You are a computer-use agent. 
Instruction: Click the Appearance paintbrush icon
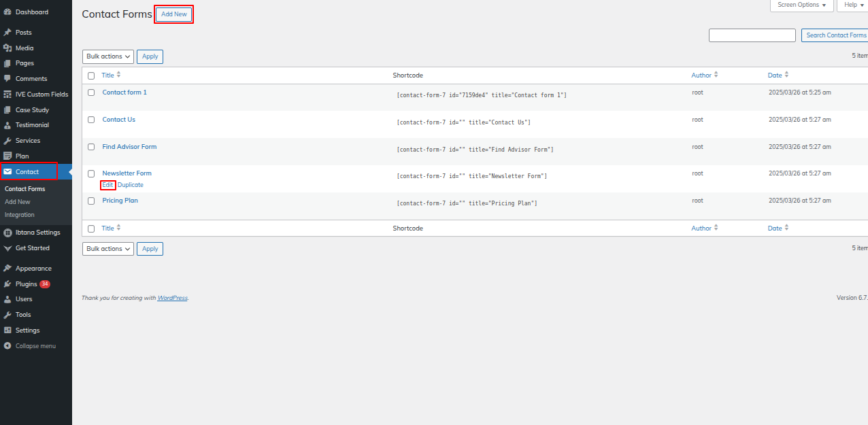click(x=7, y=269)
